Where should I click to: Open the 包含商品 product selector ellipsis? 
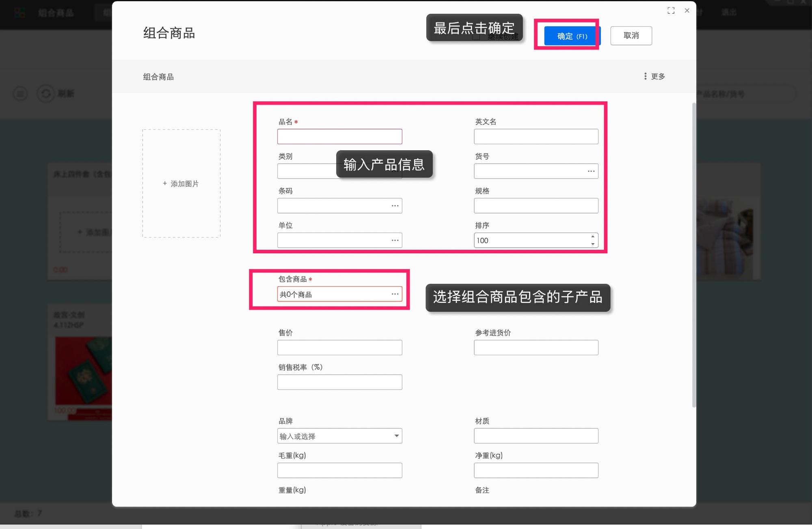click(395, 294)
